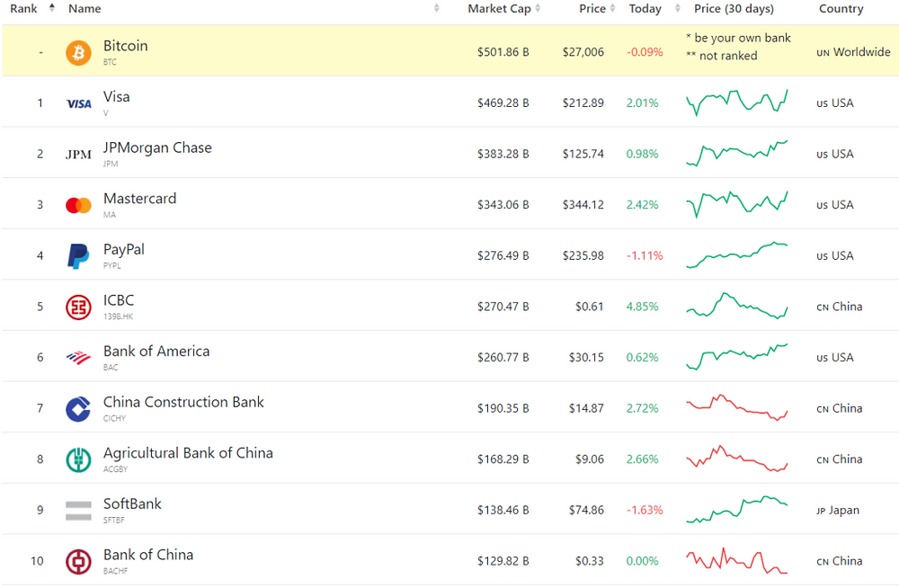Image resolution: width=899 pixels, height=588 pixels.
Task: Click the Mastercard logo icon
Action: 78,205
